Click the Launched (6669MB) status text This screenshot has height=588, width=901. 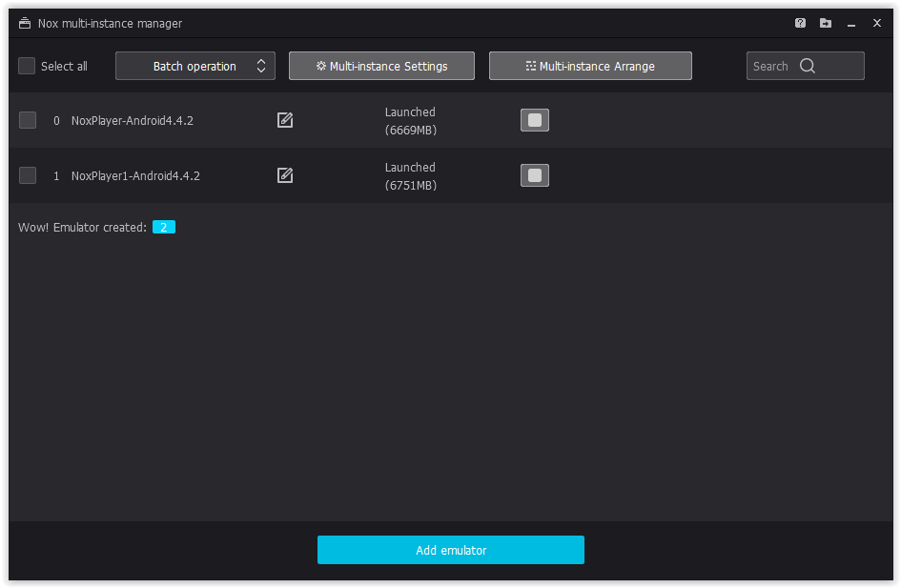(410, 121)
